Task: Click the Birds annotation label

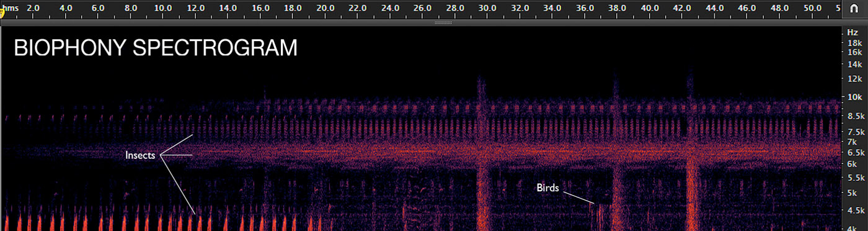Action: coord(547,188)
